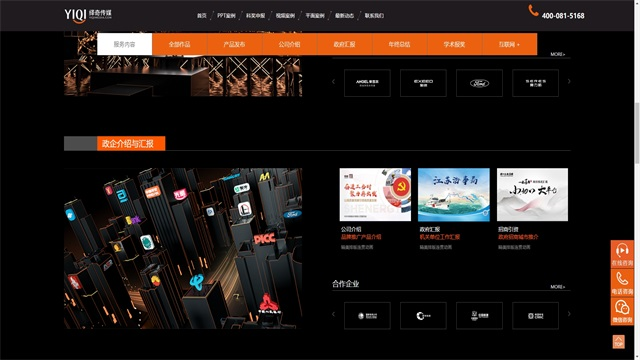
Task: Open the 3D city logos banner image
Action: click(183, 249)
